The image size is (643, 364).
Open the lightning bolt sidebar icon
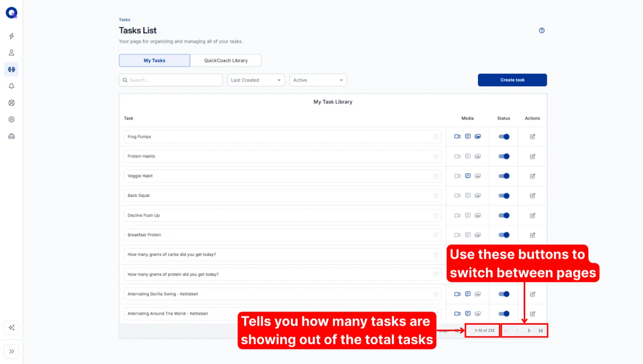(x=12, y=36)
